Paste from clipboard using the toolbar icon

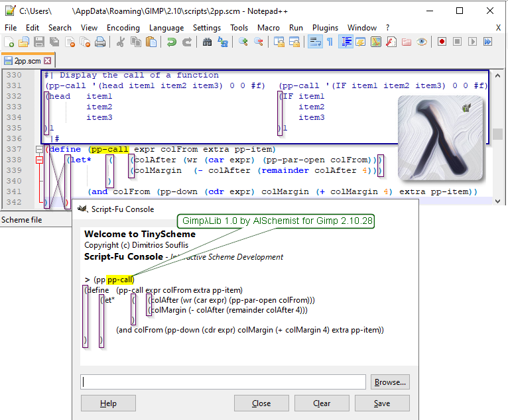[151, 42]
